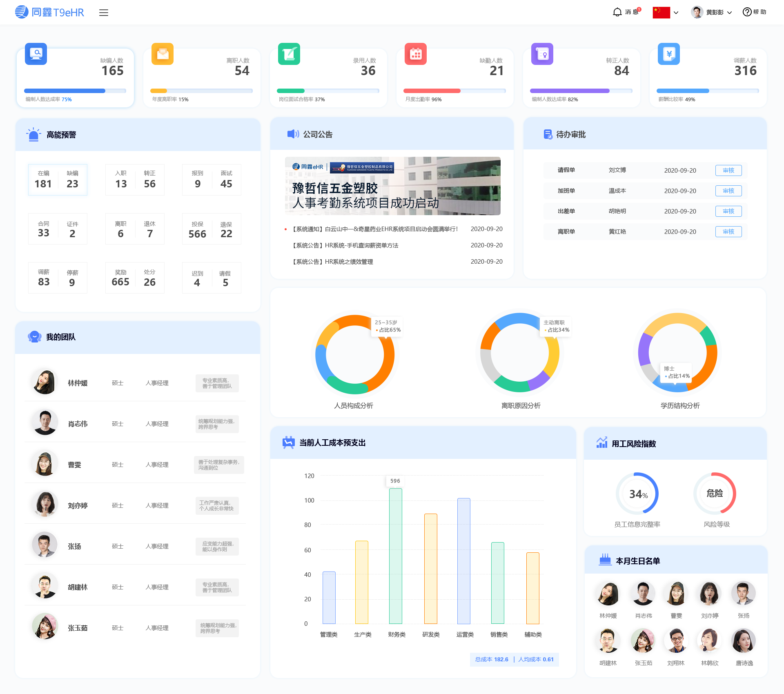
Task: Click the 高能预警 alarm siren icon
Action: (x=33, y=134)
